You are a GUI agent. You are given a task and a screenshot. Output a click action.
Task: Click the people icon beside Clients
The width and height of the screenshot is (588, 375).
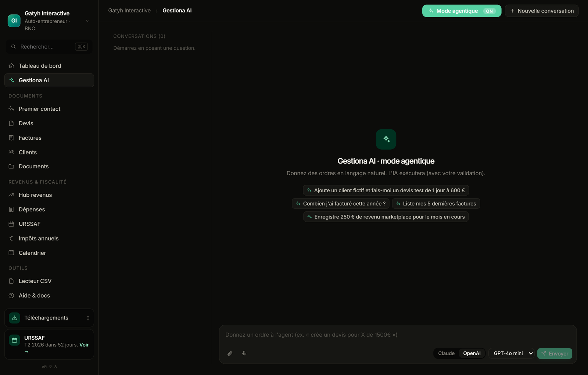(x=11, y=152)
